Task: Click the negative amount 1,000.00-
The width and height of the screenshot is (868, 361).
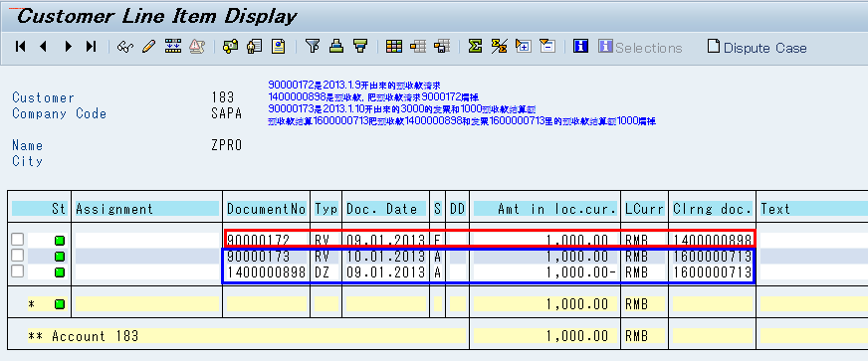Action: pos(581,272)
